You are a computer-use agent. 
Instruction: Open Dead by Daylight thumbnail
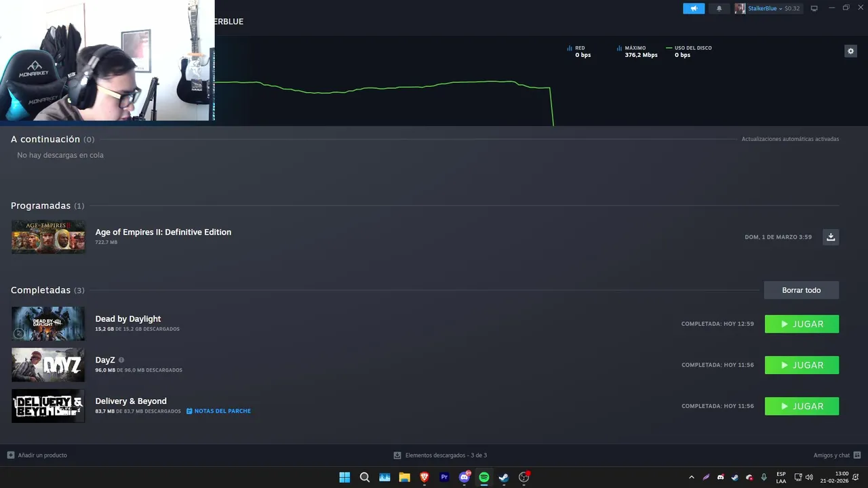pos(48,323)
